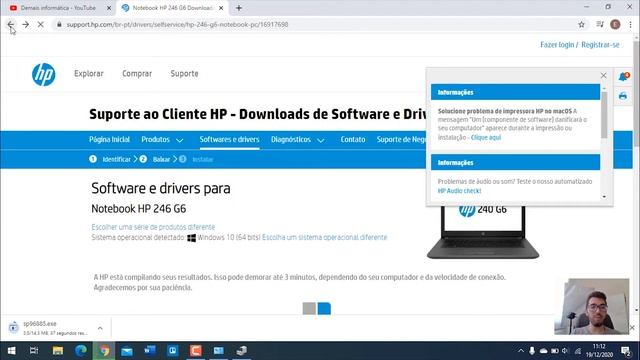
Task: Open the Windows Start menu
Action: 11,351
